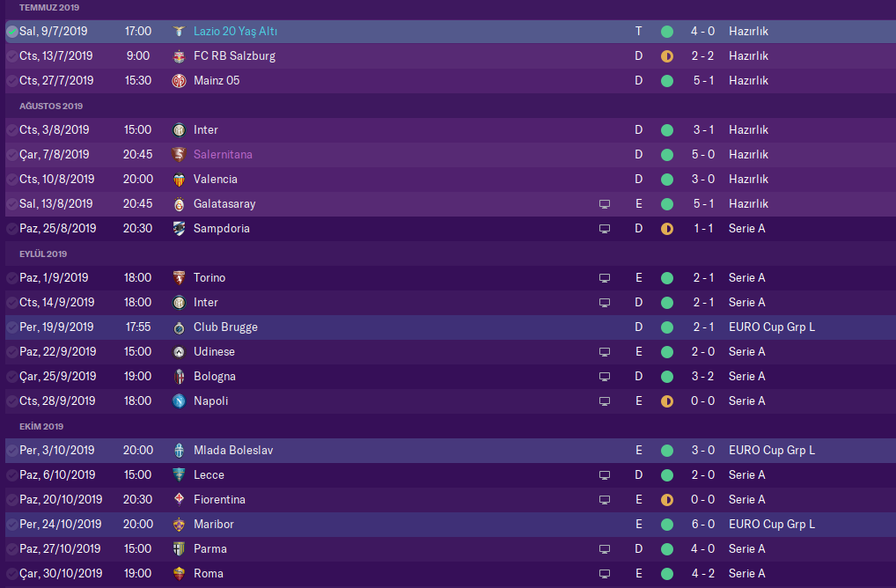Click the Galatasaray club badge
The image size is (896, 588).
pyautogui.click(x=179, y=204)
